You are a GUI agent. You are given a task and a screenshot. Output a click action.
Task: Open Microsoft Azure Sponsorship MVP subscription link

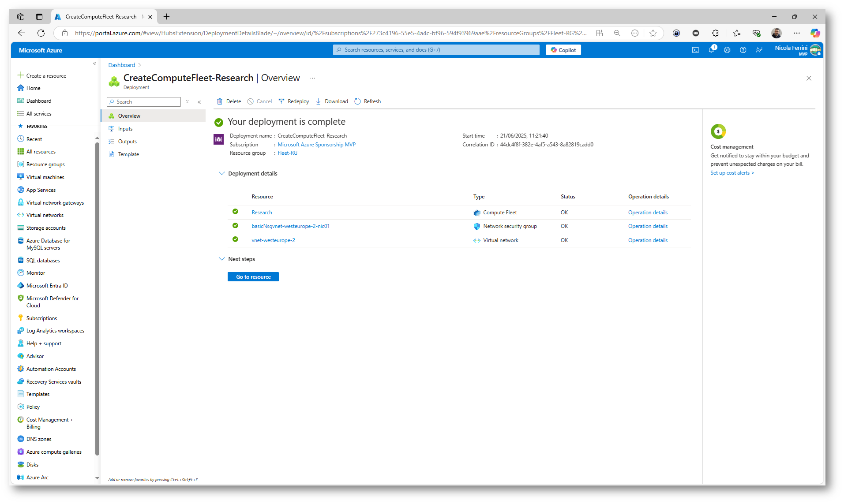click(316, 145)
